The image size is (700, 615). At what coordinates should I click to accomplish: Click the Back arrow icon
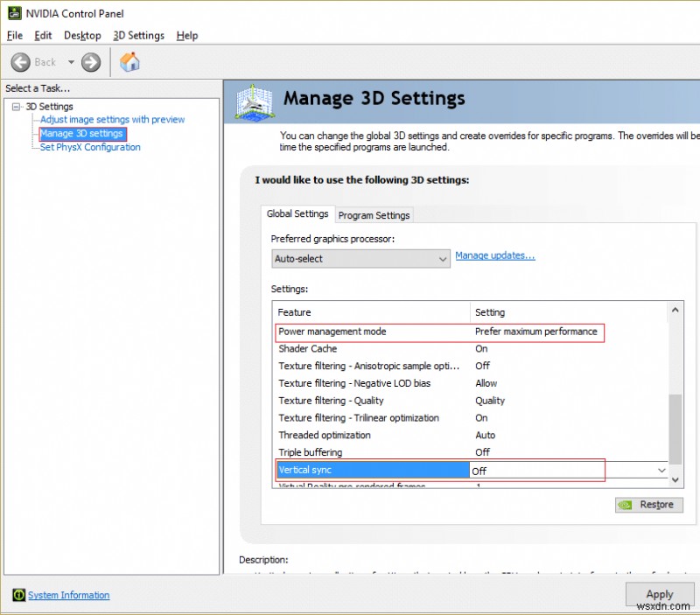pyautogui.click(x=20, y=62)
